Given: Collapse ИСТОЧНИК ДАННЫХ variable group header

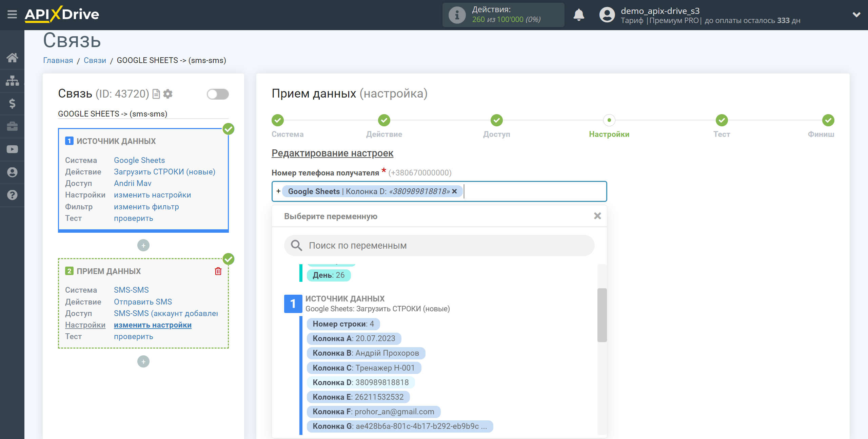Looking at the screenshot, I should (x=367, y=304).
